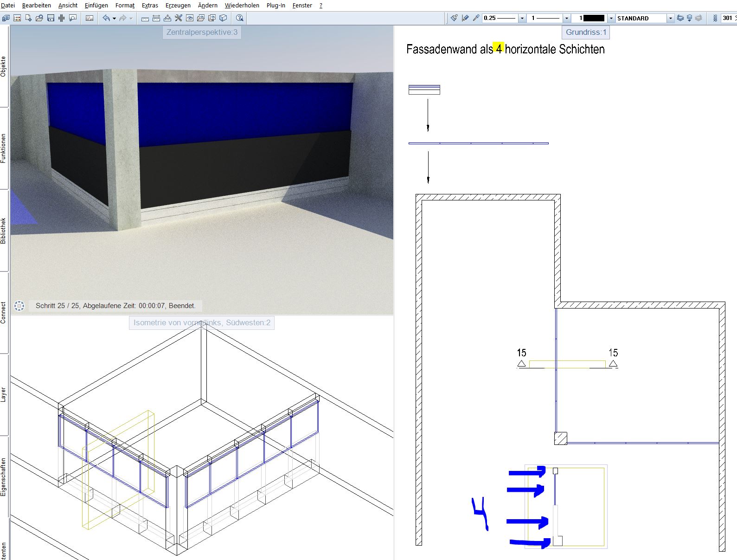Click the black line color swatch

(594, 18)
